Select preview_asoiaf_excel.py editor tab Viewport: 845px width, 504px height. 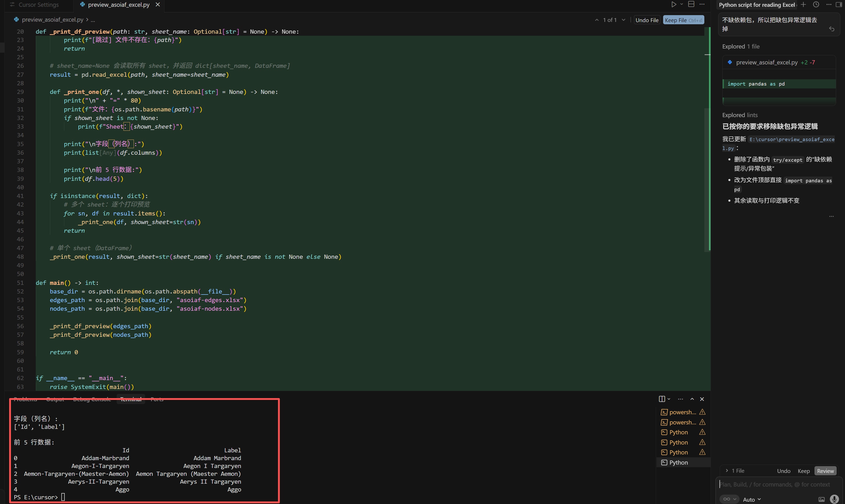(118, 5)
